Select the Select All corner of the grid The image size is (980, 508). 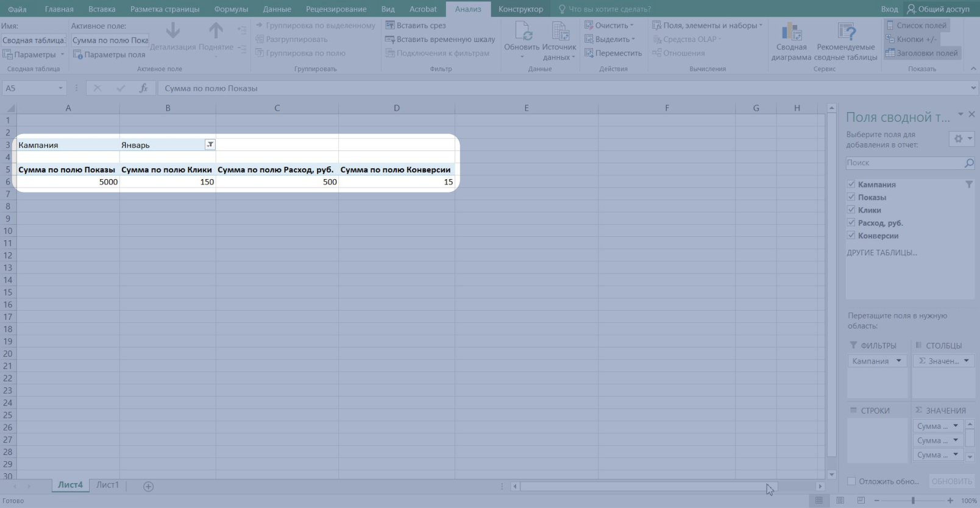pos(8,108)
